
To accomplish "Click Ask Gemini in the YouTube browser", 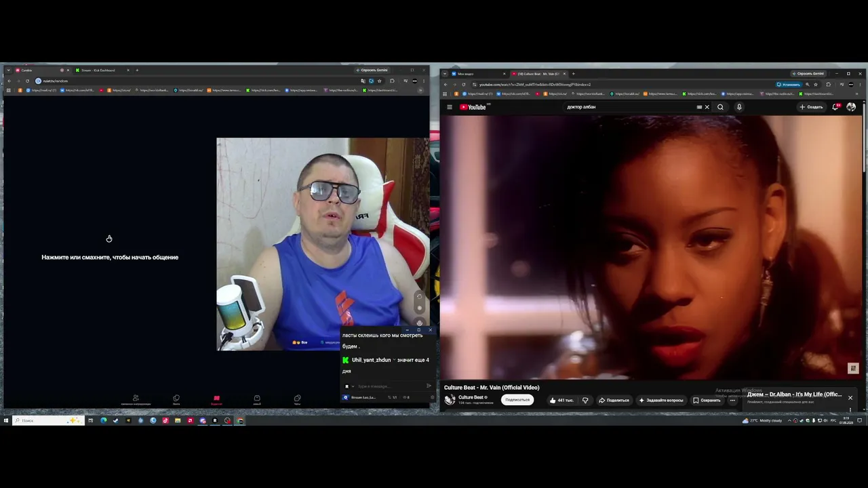I will click(x=810, y=74).
